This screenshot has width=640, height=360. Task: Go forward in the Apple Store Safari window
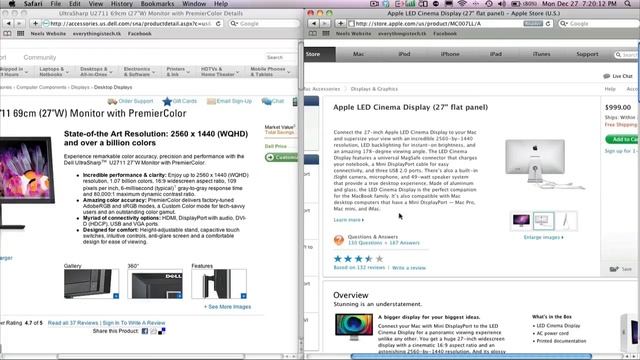pos(324,24)
